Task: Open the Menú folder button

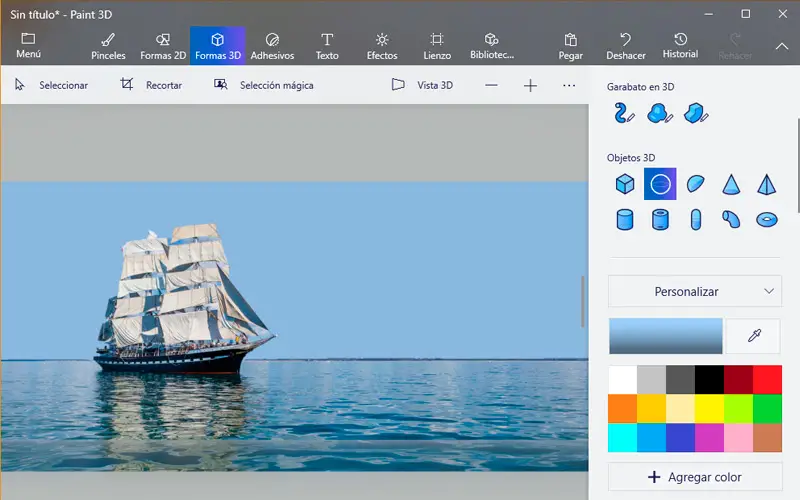Action: point(28,45)
